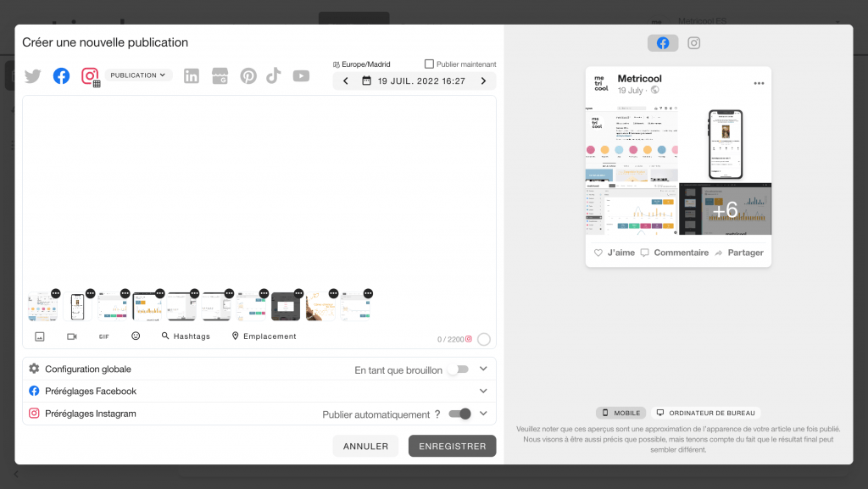The height and width of the screenshot is (489, 868).
Task: Open options of the first image thumbnail
Action: click(55, 293)
